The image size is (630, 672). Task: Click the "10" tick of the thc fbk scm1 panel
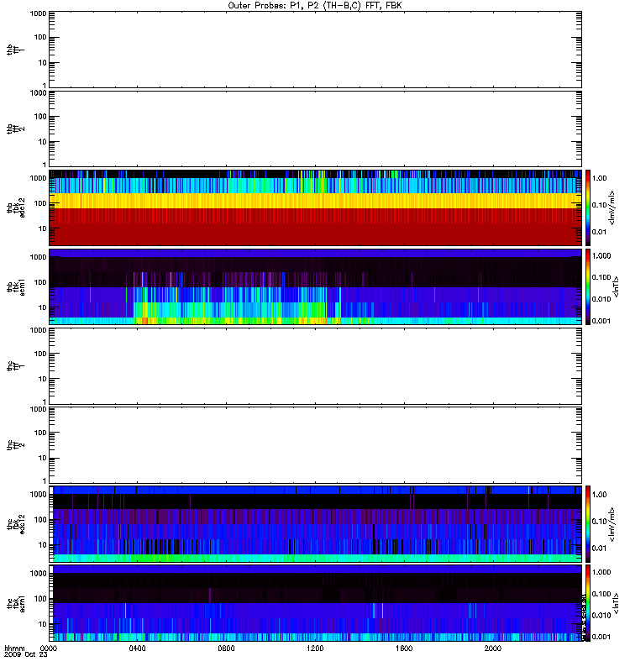43,624
